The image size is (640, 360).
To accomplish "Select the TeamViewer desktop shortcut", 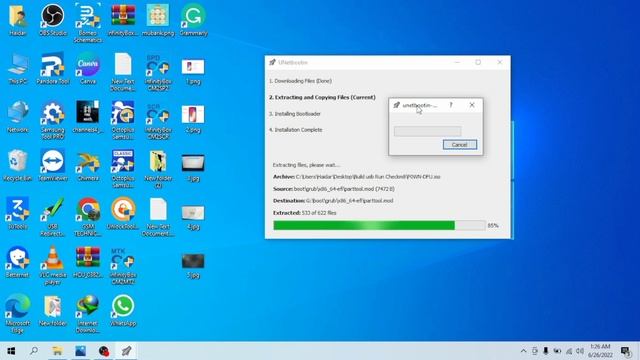I will 53,165.
